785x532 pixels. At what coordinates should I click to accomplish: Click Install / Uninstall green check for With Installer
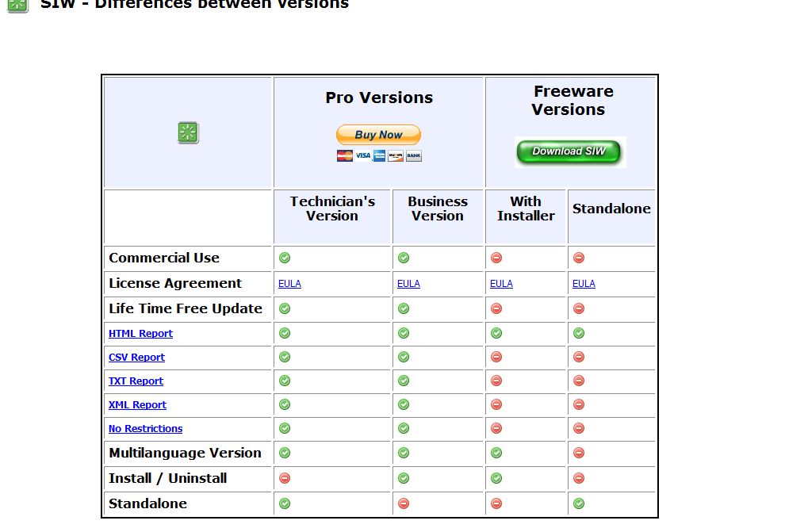(496, 478)
